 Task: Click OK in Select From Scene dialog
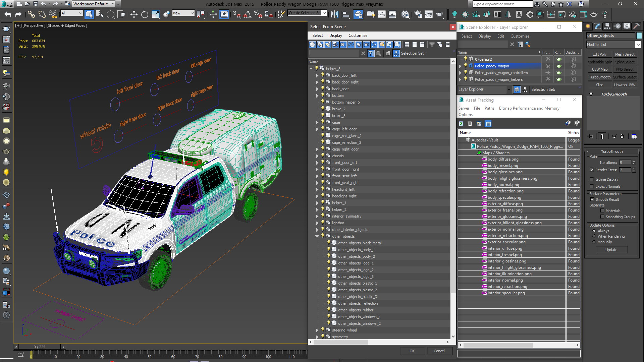tap(412, 351)
